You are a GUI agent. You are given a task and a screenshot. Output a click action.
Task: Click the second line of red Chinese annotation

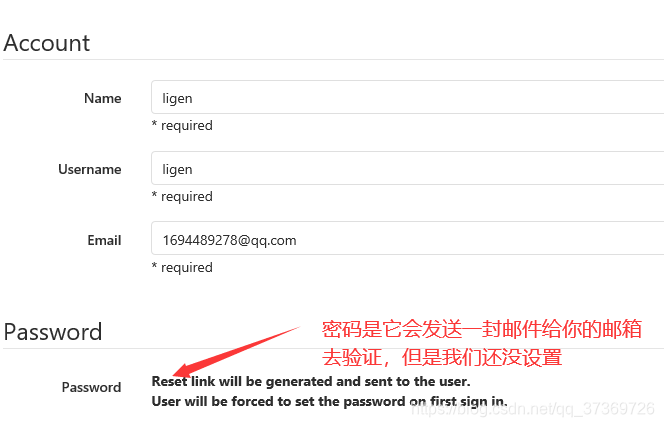pos(442,357)
